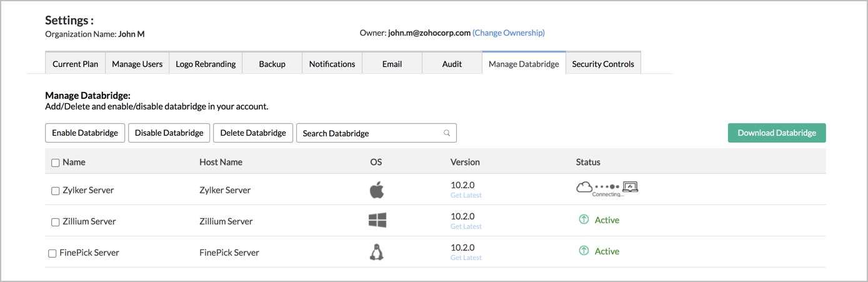The height and width of the screenshot is (282, 868).
Task: Switch to the Manage Users tab
Action: pyautogui.click(x=137, y=64)
